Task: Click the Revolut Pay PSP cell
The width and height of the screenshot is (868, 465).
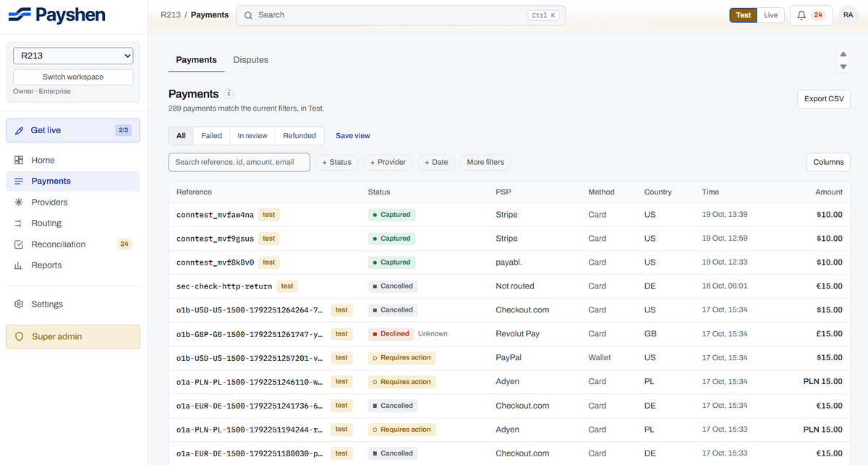Action: coord(519,334)
